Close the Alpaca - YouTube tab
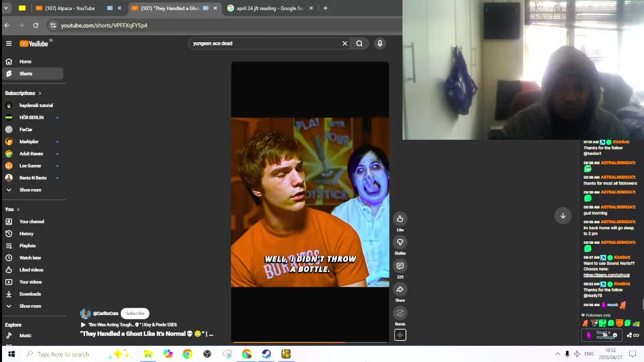Screen dimensions: 644x362 coord(119,8)
